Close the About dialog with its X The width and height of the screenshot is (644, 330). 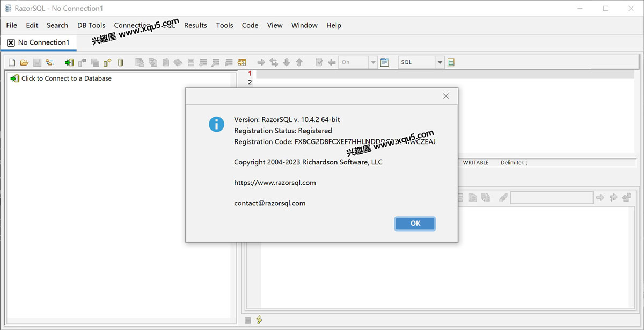[x=445, y=96]
